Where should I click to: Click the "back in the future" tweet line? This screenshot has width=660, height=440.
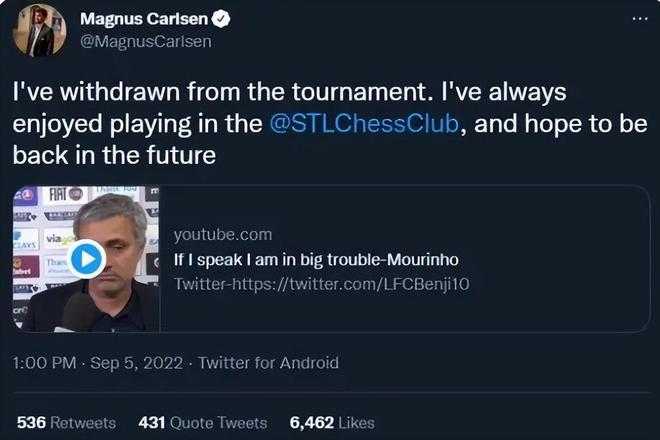[x=115, y=157]
